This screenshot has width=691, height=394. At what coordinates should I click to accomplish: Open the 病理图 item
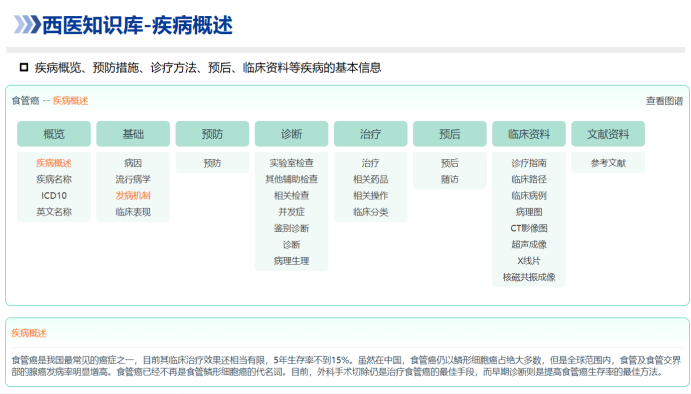click(x=529, y=212)
